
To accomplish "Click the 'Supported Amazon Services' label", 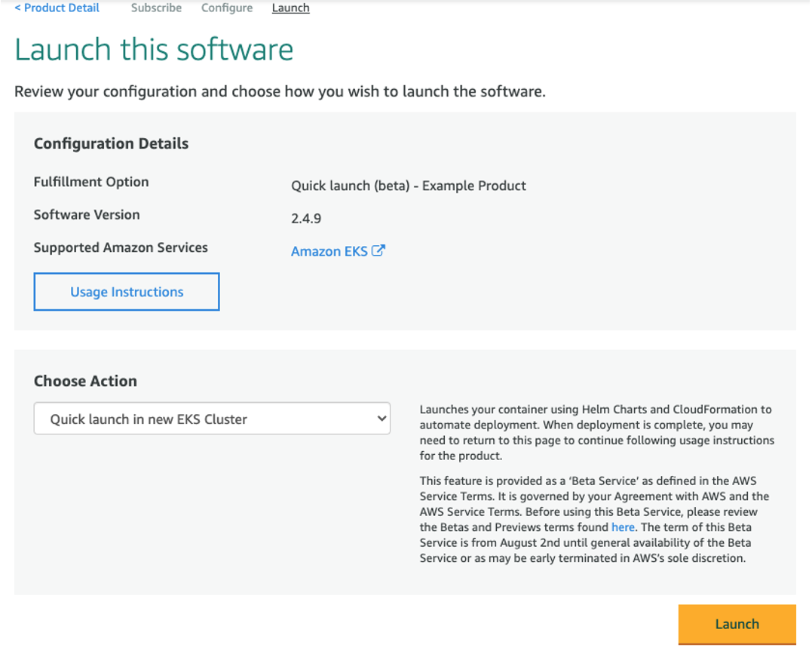I will pos(121,247).
